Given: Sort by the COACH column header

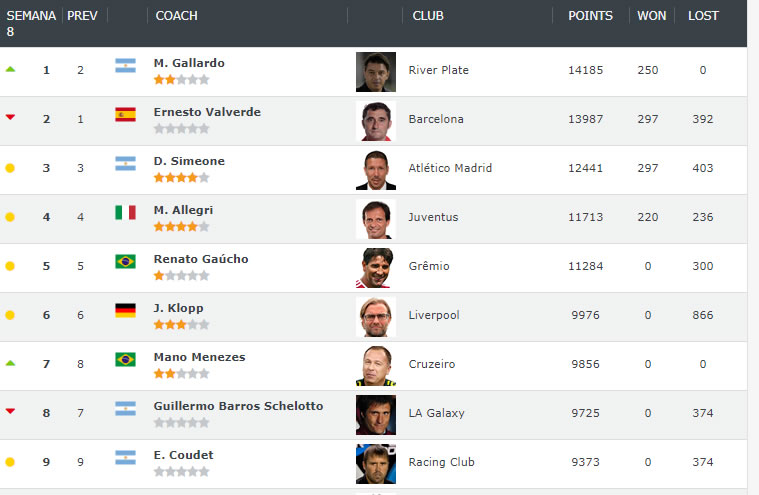Looking at the screenshot, I should 176,16.
